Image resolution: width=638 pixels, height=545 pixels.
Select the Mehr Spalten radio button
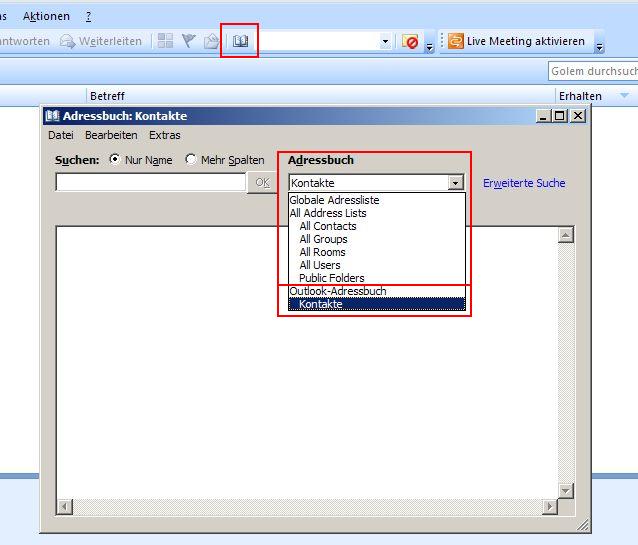click(190, 159)
